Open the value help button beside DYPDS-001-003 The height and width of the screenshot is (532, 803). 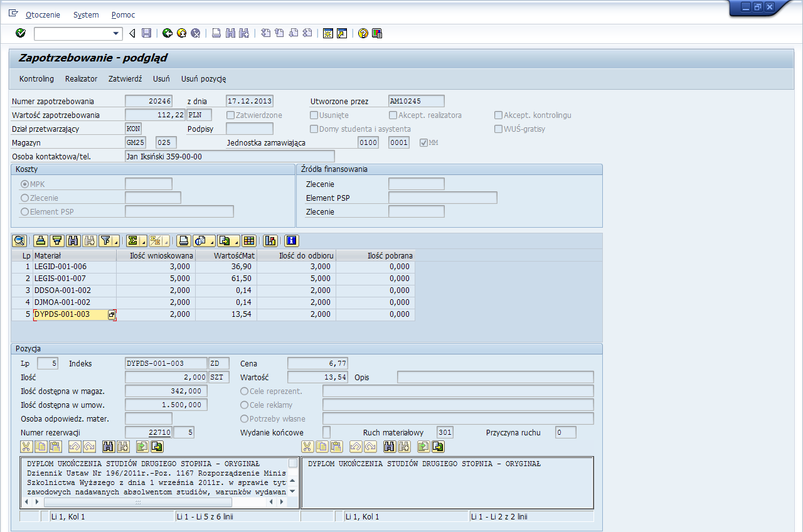(x=112, y=315)
